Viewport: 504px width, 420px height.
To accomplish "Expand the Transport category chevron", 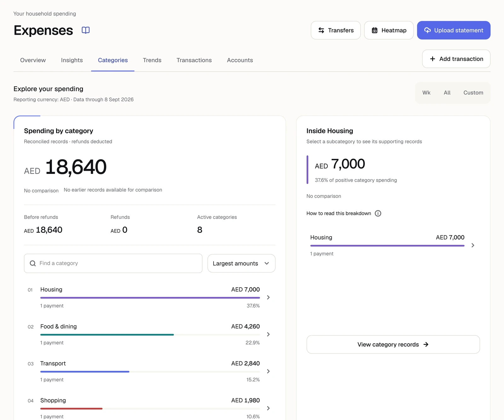I will pyautogui.click(x=268, y=371).
